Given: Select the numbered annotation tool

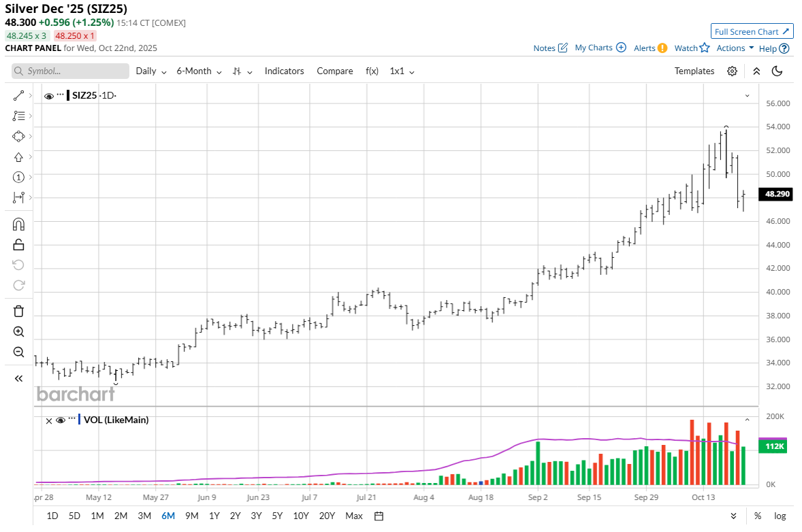Looking at the screenshot, I should [18, 178].
